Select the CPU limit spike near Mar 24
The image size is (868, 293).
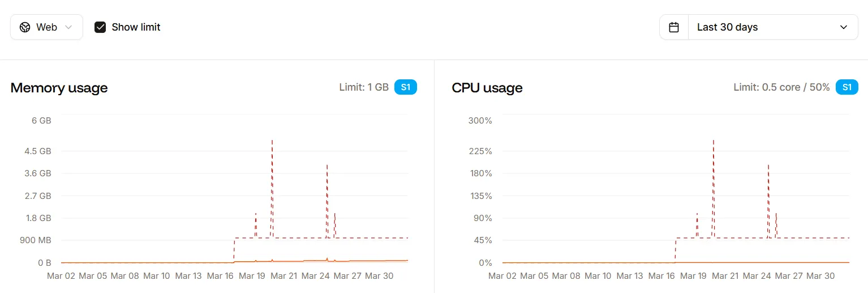click(768, 166)
